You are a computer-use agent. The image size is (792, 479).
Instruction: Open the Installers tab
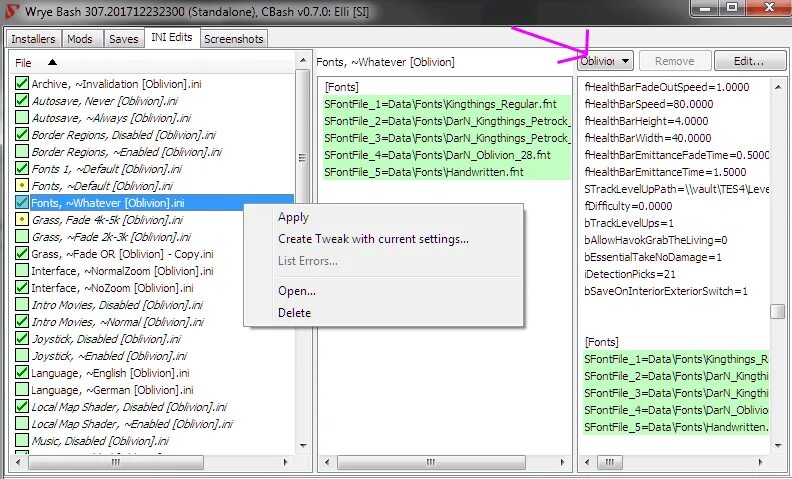33,39
